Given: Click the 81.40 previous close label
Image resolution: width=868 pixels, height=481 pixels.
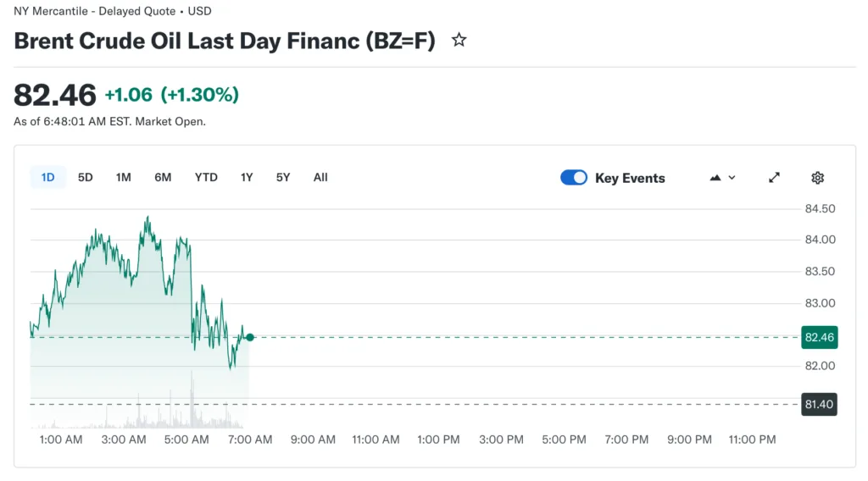Looking at the screenshot, I should [x=819, y=404].
